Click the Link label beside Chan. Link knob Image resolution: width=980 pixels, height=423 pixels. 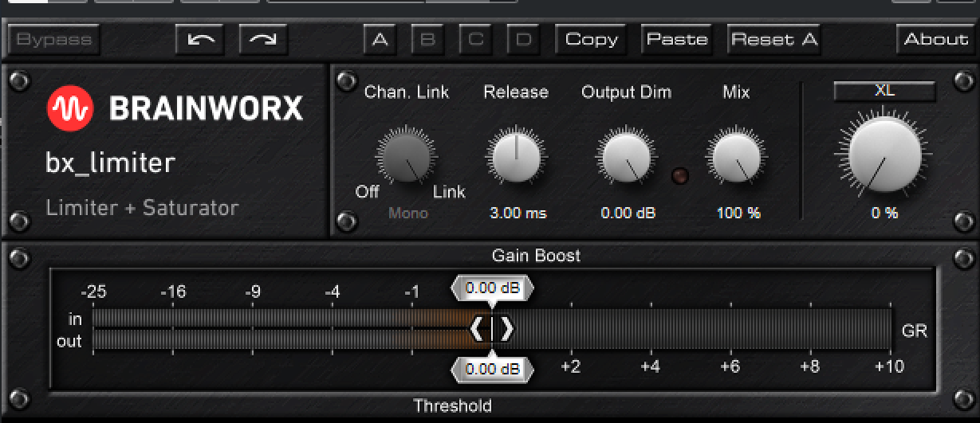click(x=449, y=191)
